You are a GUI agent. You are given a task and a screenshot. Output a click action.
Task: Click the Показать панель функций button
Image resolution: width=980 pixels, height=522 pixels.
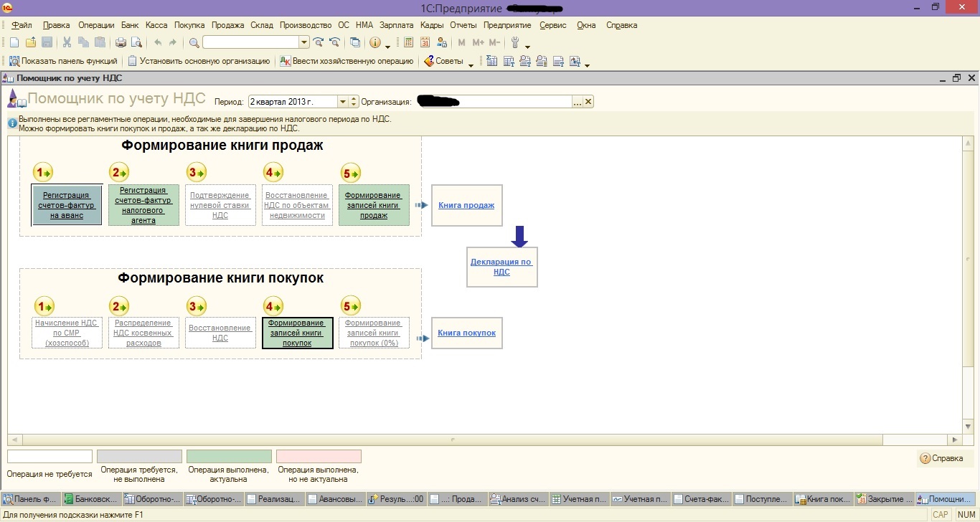63,61
